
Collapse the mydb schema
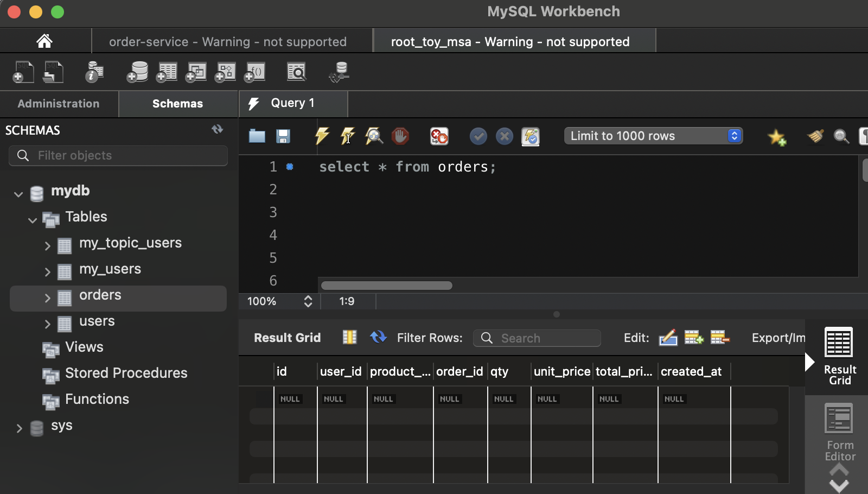[18, 194]
